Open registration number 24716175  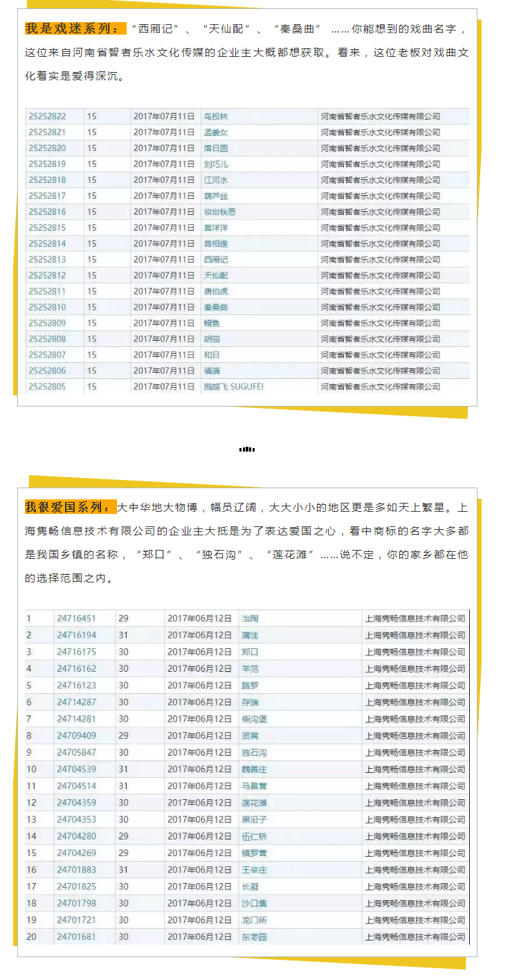click(x=76, y=652)
